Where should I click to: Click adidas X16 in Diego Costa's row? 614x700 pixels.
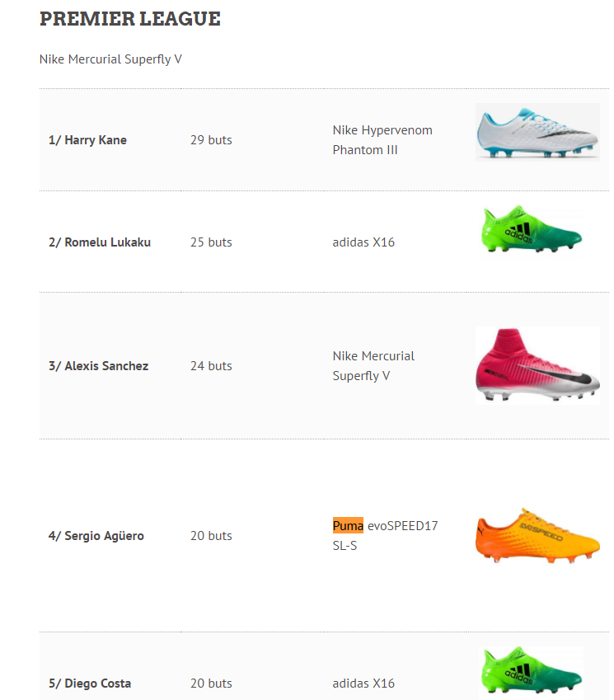coord(363,684)
